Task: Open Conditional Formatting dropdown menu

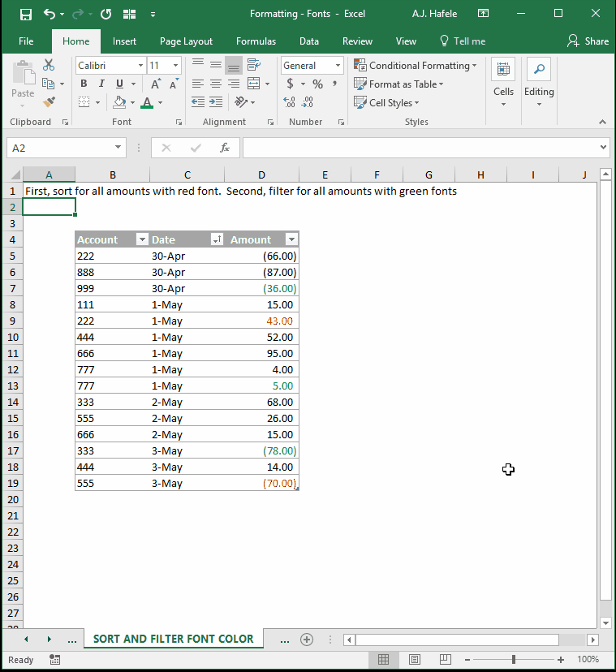Action: [x=416, y=66]
